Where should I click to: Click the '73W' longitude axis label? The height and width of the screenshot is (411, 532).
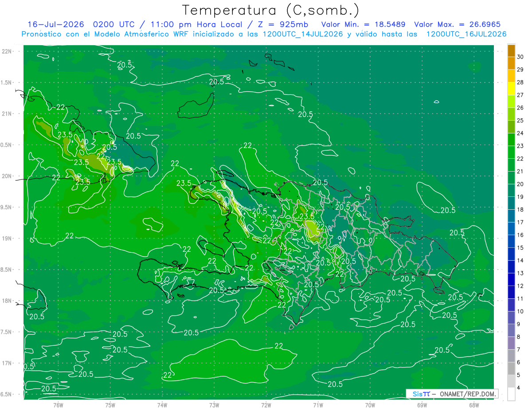(214, 405)
